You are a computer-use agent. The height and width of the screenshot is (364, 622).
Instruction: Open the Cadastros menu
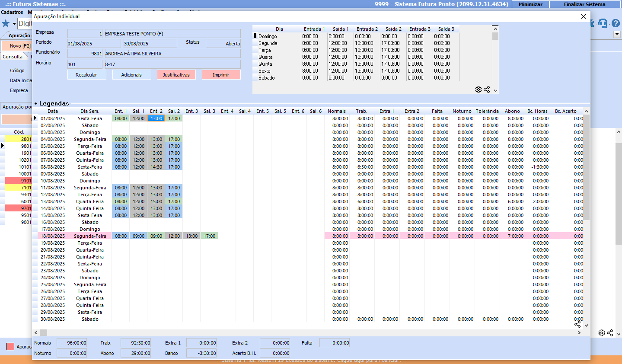(12, 12)
